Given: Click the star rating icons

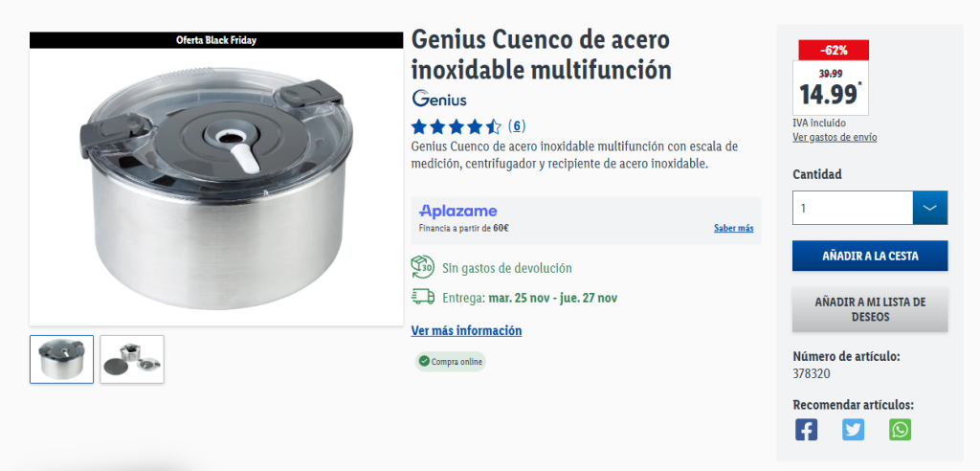Looking at the screenshot, I should pos(457,127).
